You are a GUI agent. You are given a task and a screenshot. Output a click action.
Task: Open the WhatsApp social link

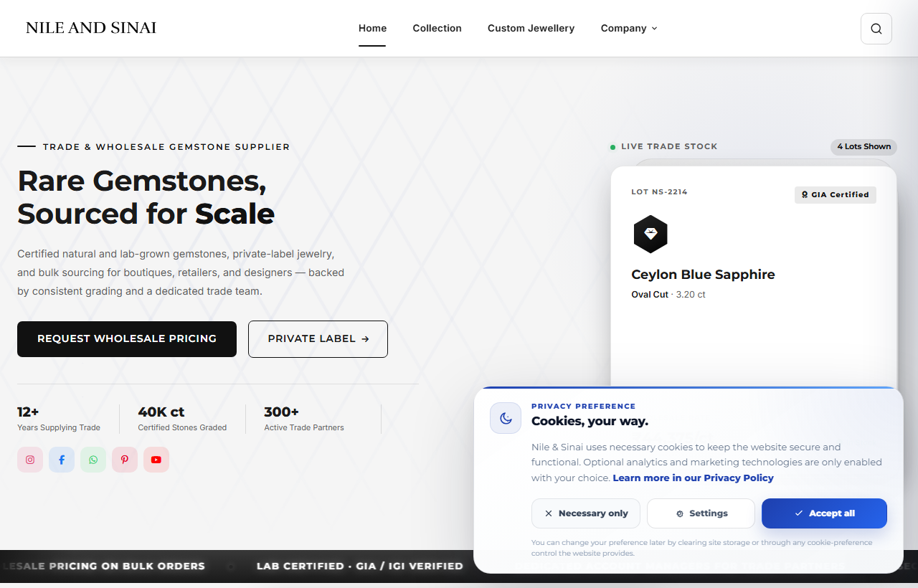click(93, 460)
